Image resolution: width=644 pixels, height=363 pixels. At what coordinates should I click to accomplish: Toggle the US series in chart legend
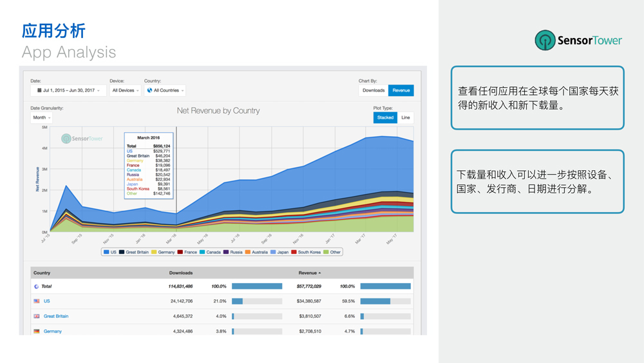point(110,252)
